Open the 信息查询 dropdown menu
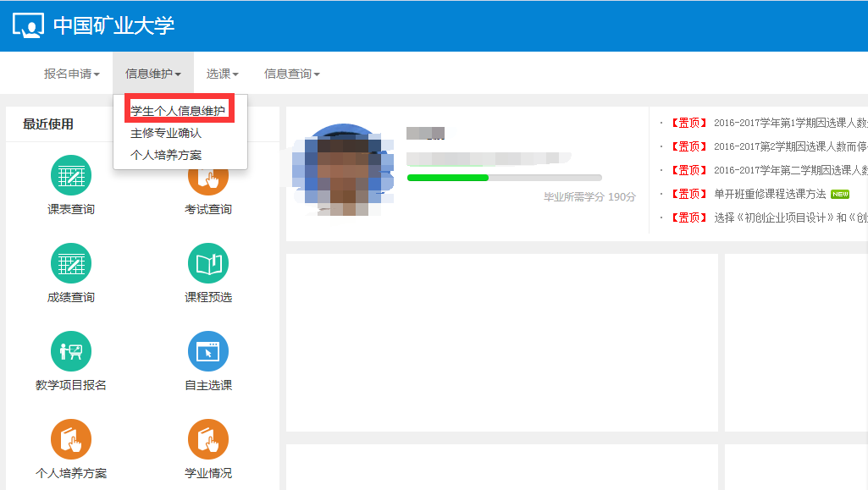The image size is (868, 490). [292, 74]
